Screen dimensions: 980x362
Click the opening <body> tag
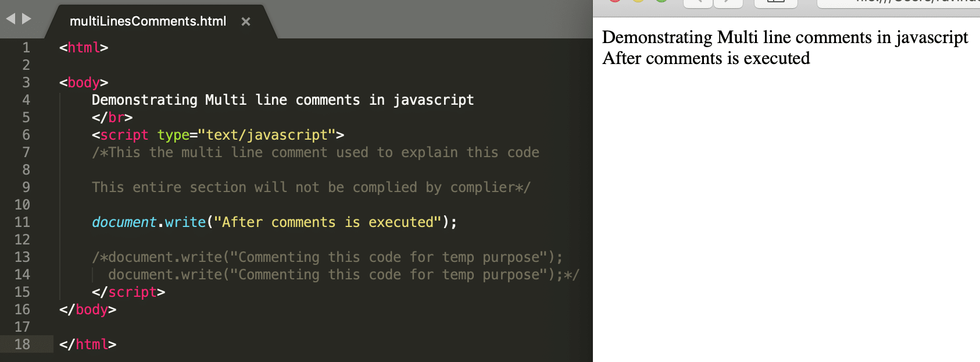84,83
